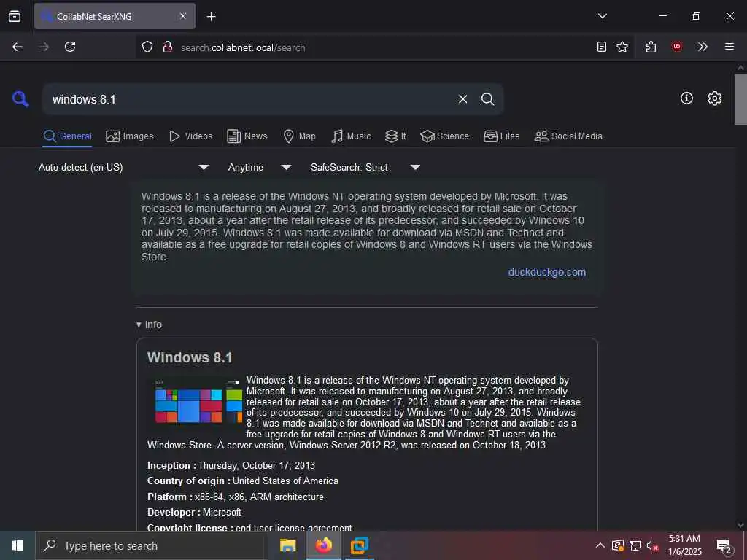Image resolution: width=747 pixels, height=560 pixels.
Task: Switch to the Videos category
Action: click(190, 136)
